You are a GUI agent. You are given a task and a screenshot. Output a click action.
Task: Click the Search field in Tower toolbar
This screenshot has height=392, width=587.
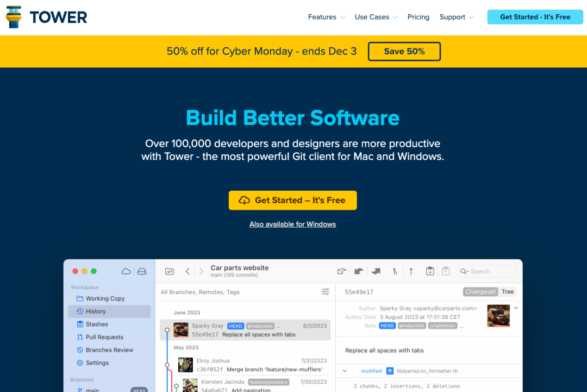click(x=488, y=271)
